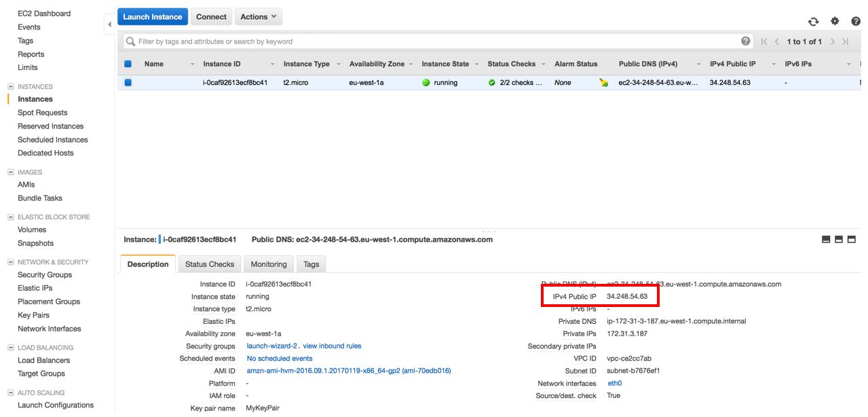The image size is (868, 417).
Task: Open Security Groups in the sidebar
Action: tap(45, 275)
